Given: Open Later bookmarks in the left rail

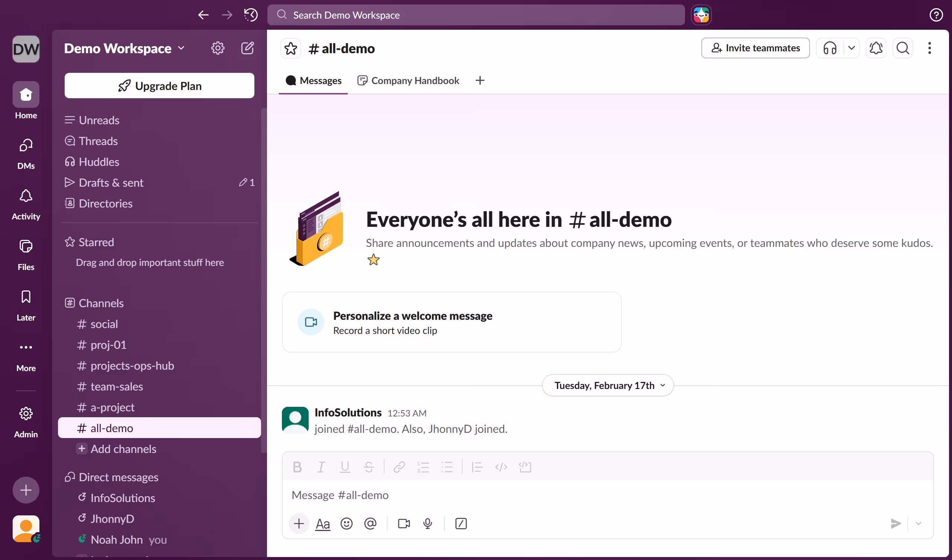Looking at the screenshot, I should (26, 305).
